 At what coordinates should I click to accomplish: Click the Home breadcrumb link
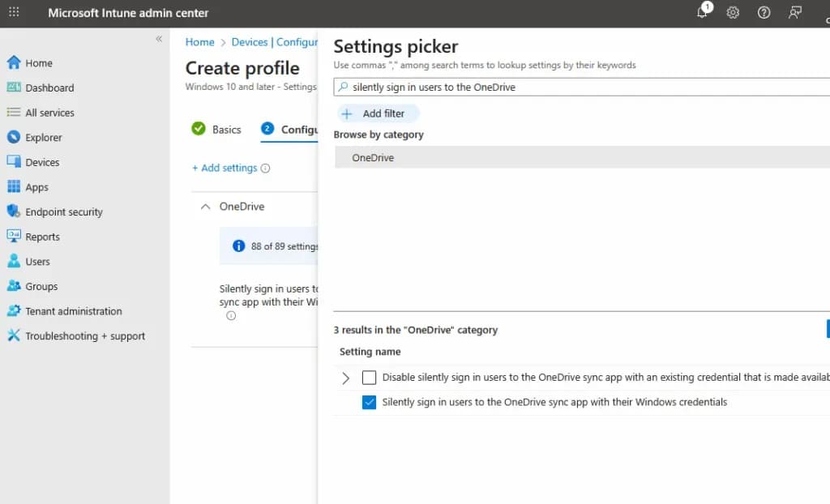[199, 41]
